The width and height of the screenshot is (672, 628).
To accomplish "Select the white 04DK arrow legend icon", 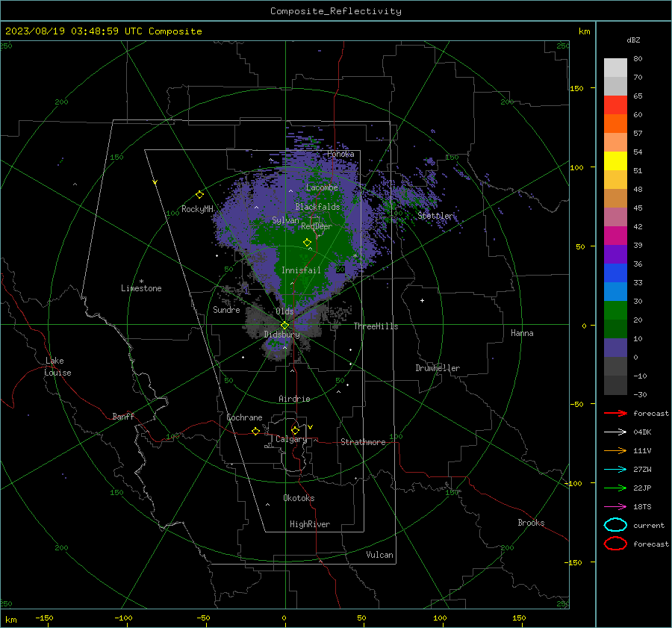I will (x=615, y=432).
